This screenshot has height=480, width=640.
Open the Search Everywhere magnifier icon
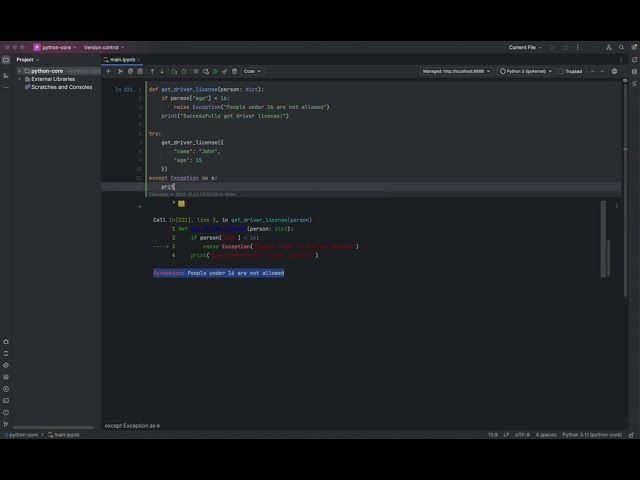click(621, 47)
